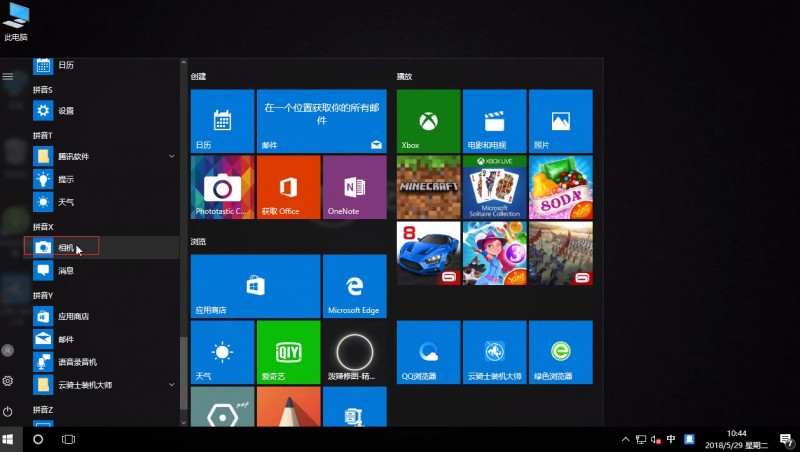Open the 应用商店 store tile
800x452 pixels.
(x=256, y=286)
